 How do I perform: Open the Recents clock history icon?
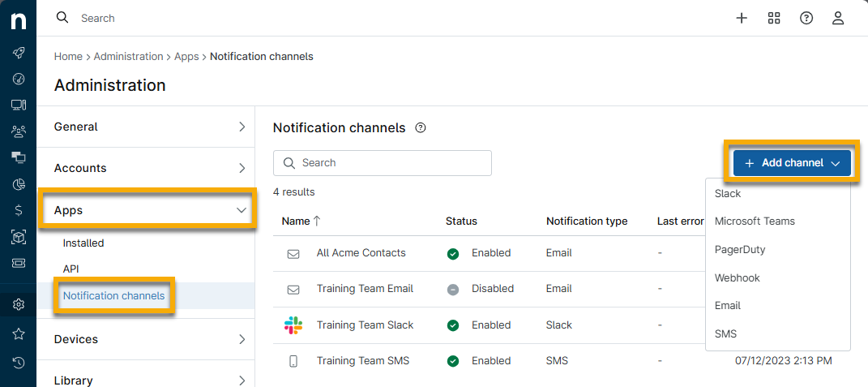pyautogui.click(x=18, y=362)
